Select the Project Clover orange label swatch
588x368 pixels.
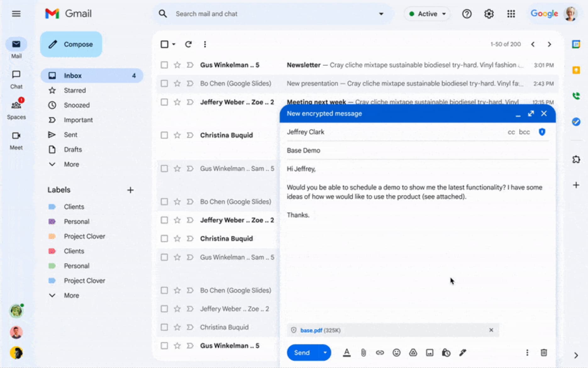tap(52, 236)
